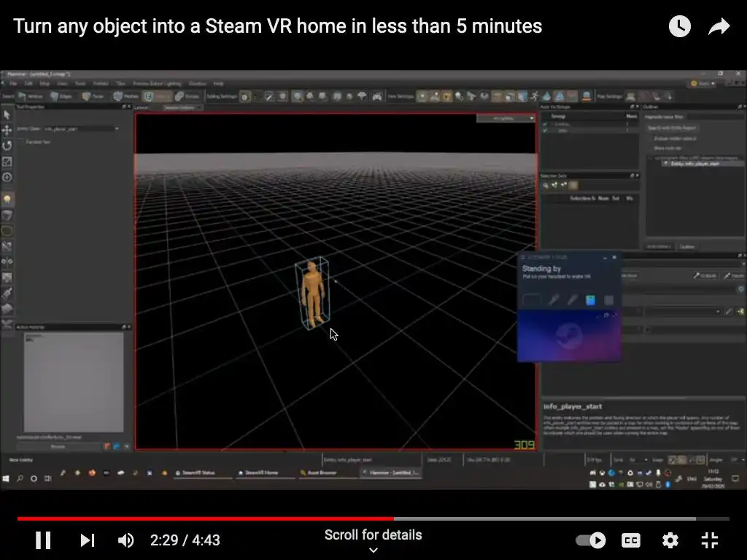Click Search with Entity Report button

coord(672,128)
